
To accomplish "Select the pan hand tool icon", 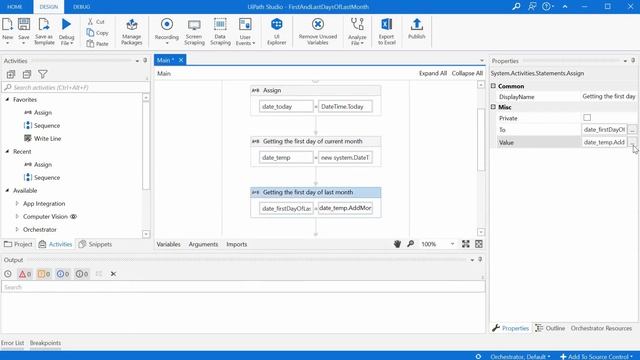I will [x=397, y=244].
